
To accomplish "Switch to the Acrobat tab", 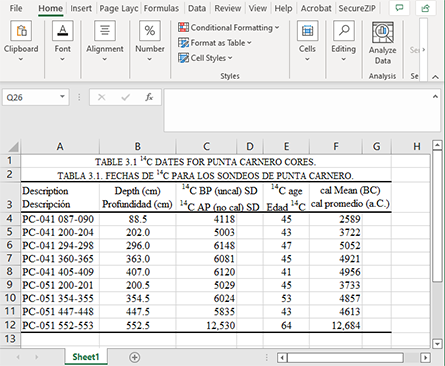I will click(316, 8).
